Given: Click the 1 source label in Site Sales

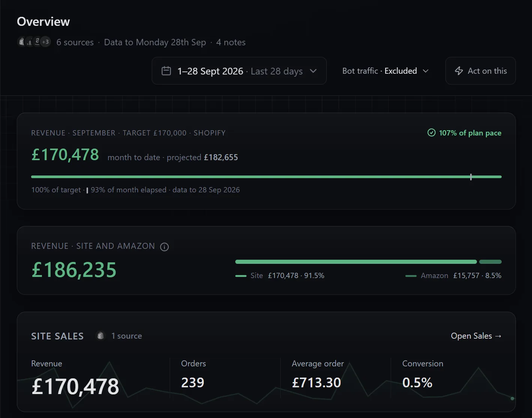Looking at the screenshot, I should (x=127, y=336).
